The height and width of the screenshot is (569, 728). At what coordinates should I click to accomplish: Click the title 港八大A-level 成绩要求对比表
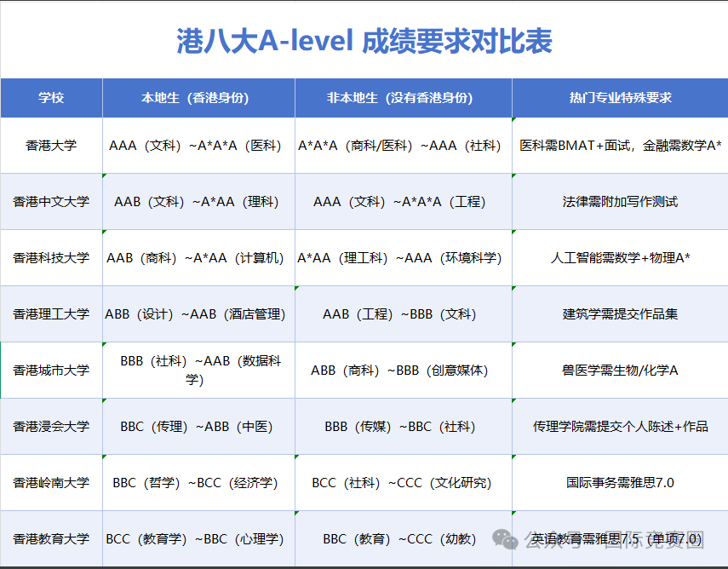coord(364,41)
